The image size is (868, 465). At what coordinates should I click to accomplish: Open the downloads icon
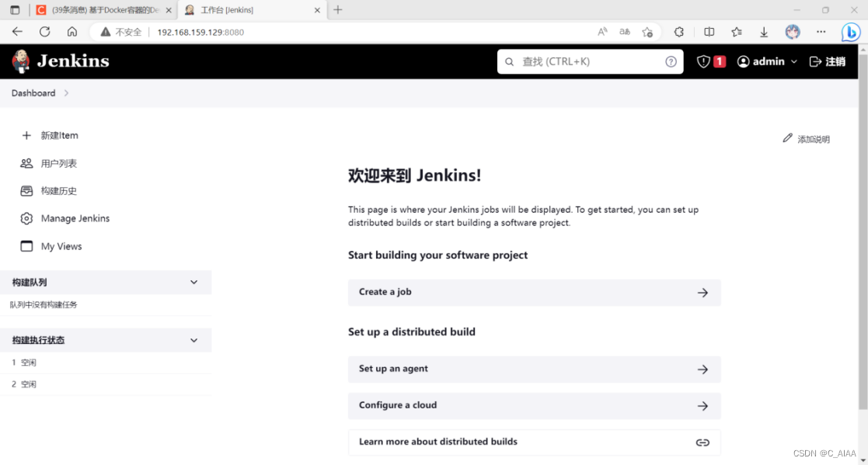pyautogui.click(x=764, y=32)
